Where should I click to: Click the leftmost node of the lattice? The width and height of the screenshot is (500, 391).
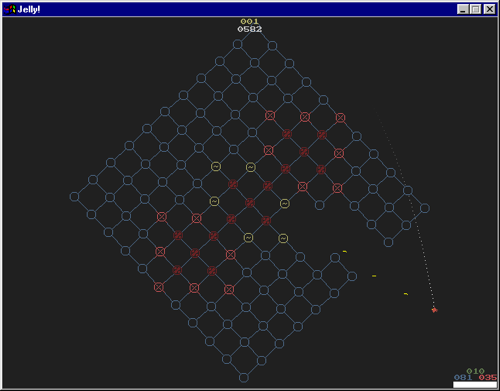click(74, 197)
